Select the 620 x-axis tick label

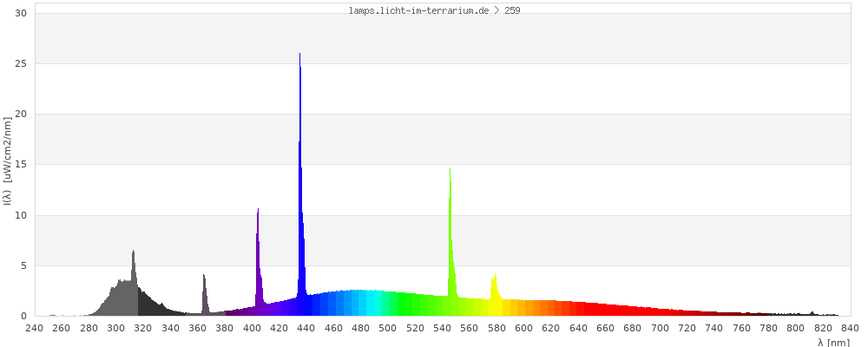coord(551,328)
